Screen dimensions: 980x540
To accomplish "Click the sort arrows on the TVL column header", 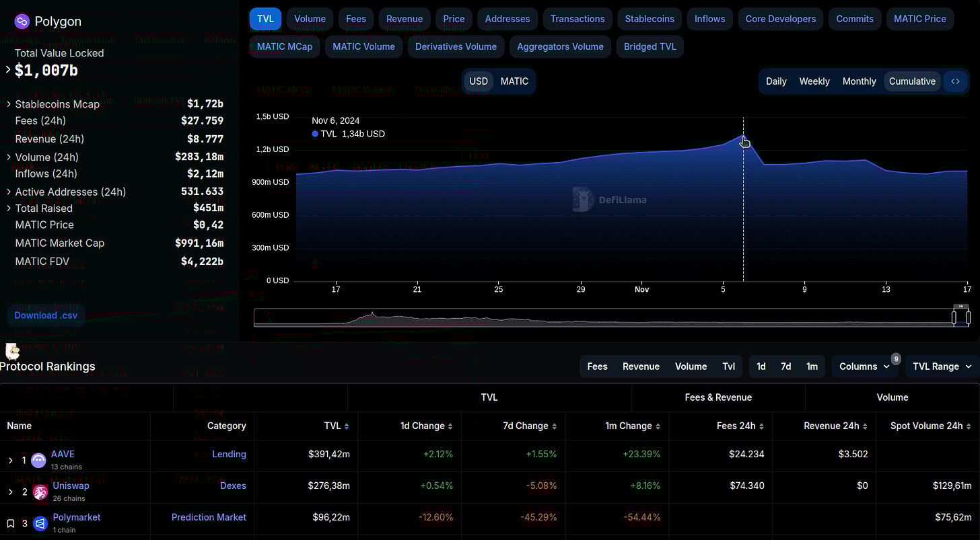I will coord(347,426).
